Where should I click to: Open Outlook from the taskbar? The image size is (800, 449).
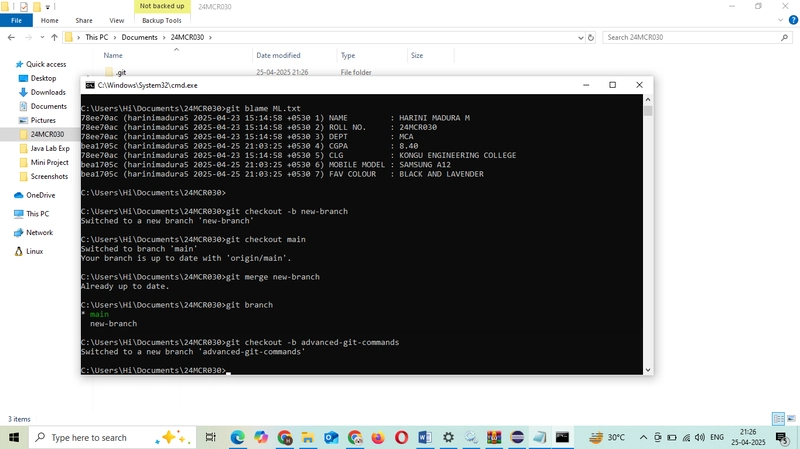(x=331, y=437)
